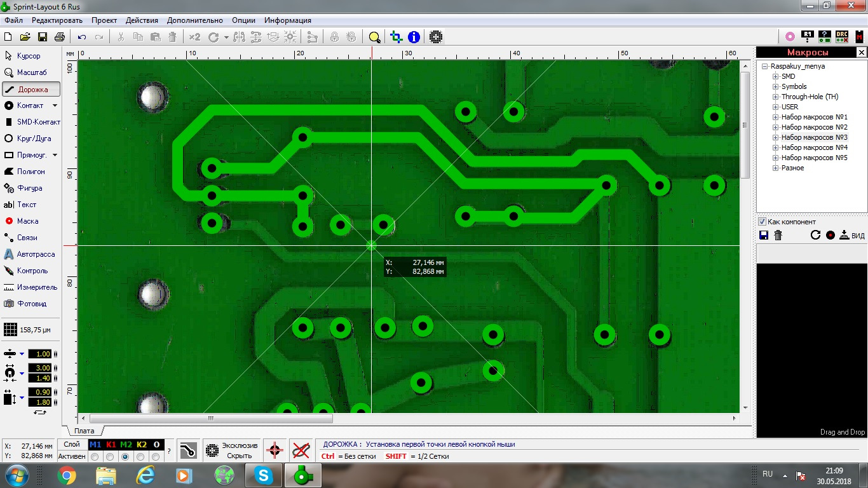Switch to the Плата tab
Screen dimensions: 868x488
point(85,430)
